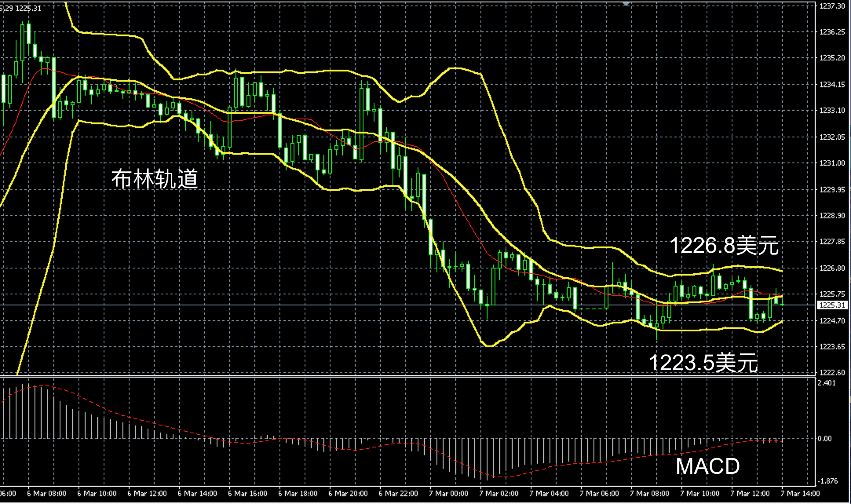The height and width of the screenshot is (504, 851).
Task: Click the OHLC quote text top-left
Action: (x=20, y=8)
